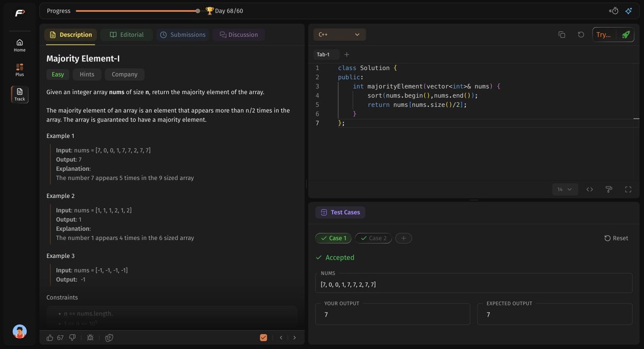Click the Accepted status text
Image resolution: width=644 pixels, height=349 pixels.
pyautogui.click(x=340, y=257)
